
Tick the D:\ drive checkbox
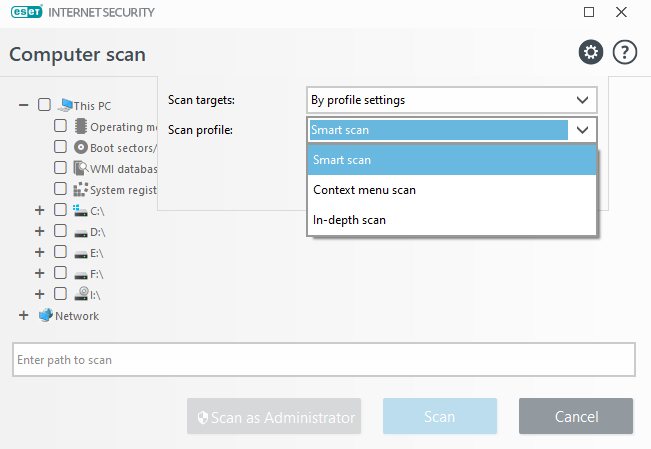[60, 231]
